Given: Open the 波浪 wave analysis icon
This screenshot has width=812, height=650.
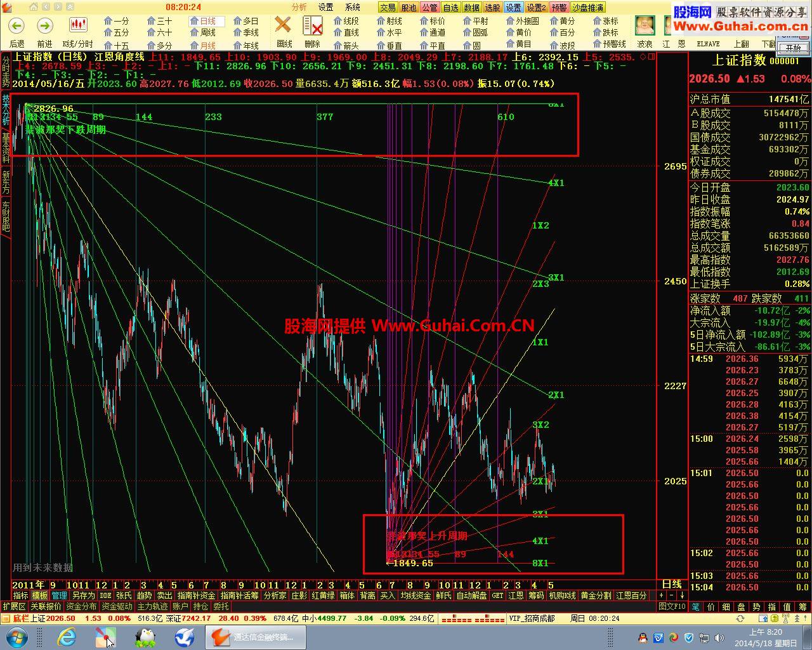Looking at the screenshot, I should click(x=645, y=26).
